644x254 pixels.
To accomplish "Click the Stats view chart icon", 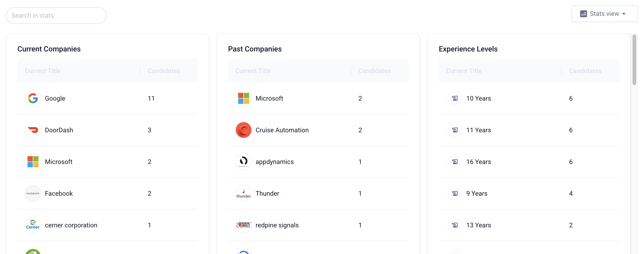I will 583,14.
